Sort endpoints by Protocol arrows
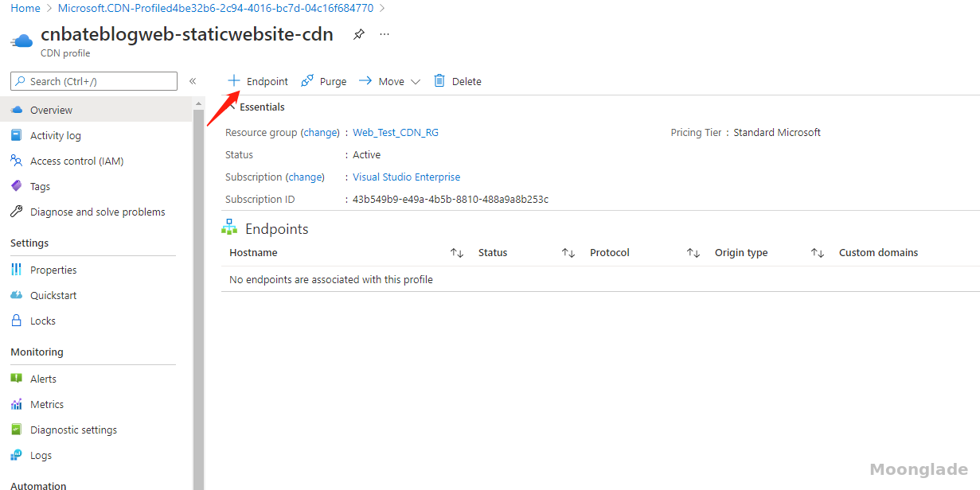 point(693,253)
